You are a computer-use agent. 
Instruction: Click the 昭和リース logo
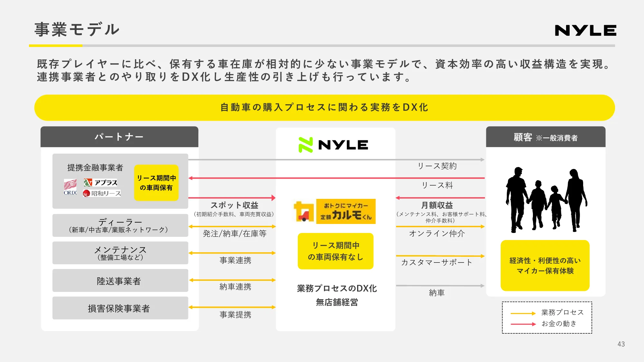102,193
